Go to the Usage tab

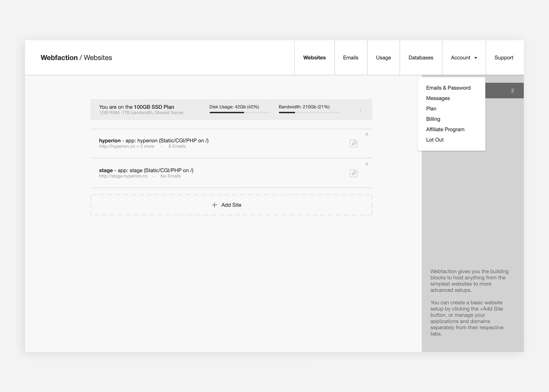[383, 58]
